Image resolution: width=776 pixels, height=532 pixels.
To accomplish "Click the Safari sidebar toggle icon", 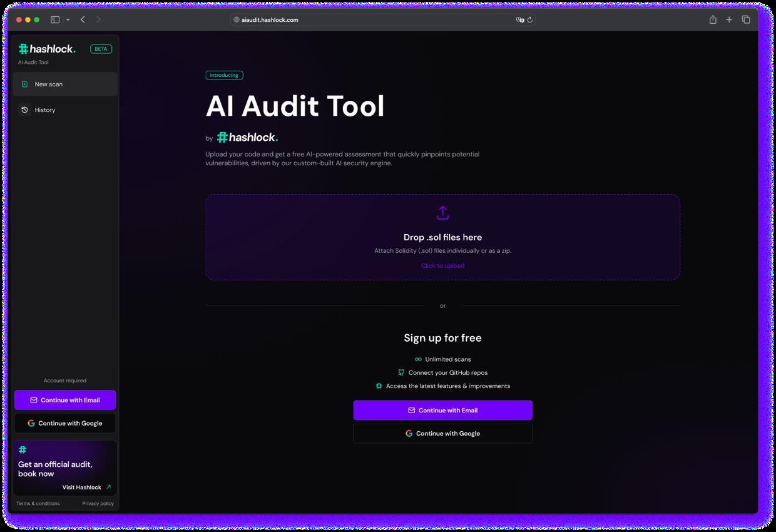I will [x=55, y=20].
